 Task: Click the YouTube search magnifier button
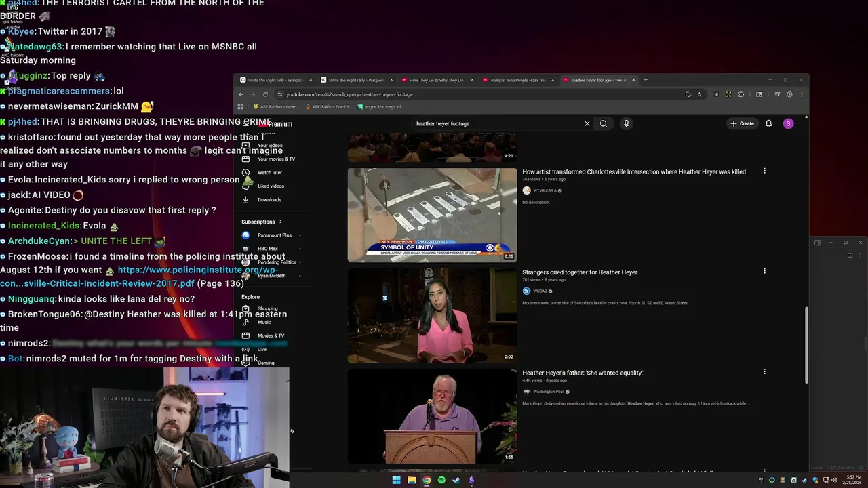click(604, 123)
